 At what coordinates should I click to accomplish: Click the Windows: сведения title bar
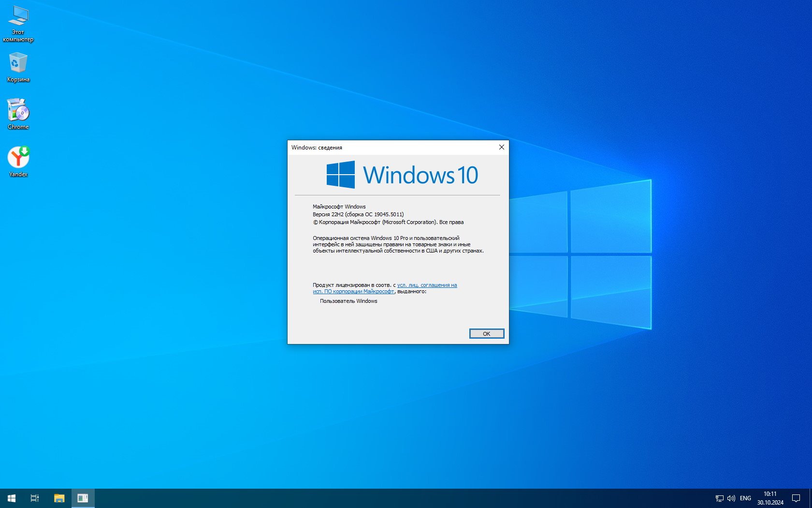click(387, 148)
